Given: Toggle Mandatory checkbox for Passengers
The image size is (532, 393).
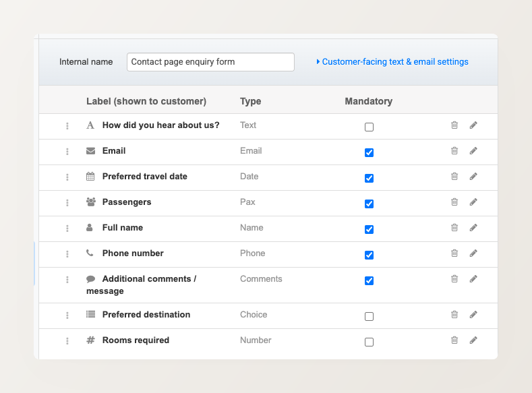Looking at the screenshot, I should click(x=369, y=204).
